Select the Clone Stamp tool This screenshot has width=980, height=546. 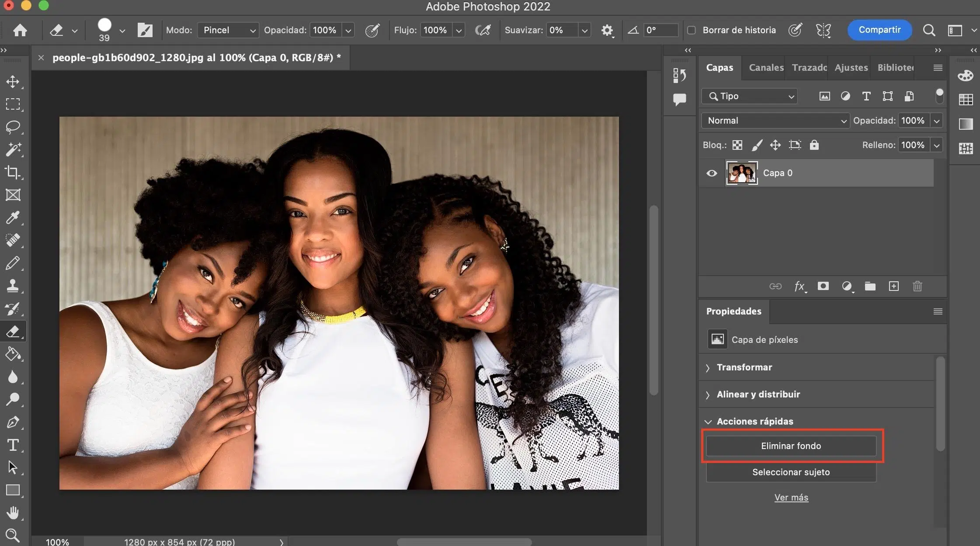click(x=13, y=286)
